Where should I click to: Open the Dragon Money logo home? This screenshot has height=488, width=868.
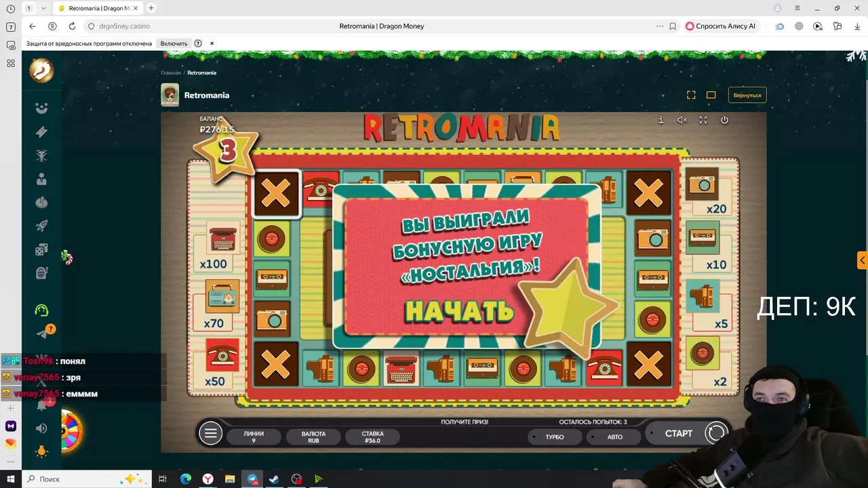41,70
